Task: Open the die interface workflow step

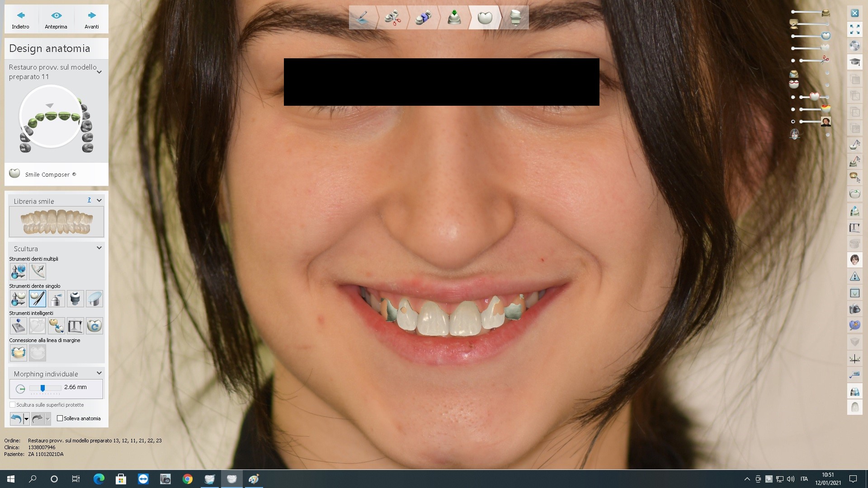Action: pos(454,18)
